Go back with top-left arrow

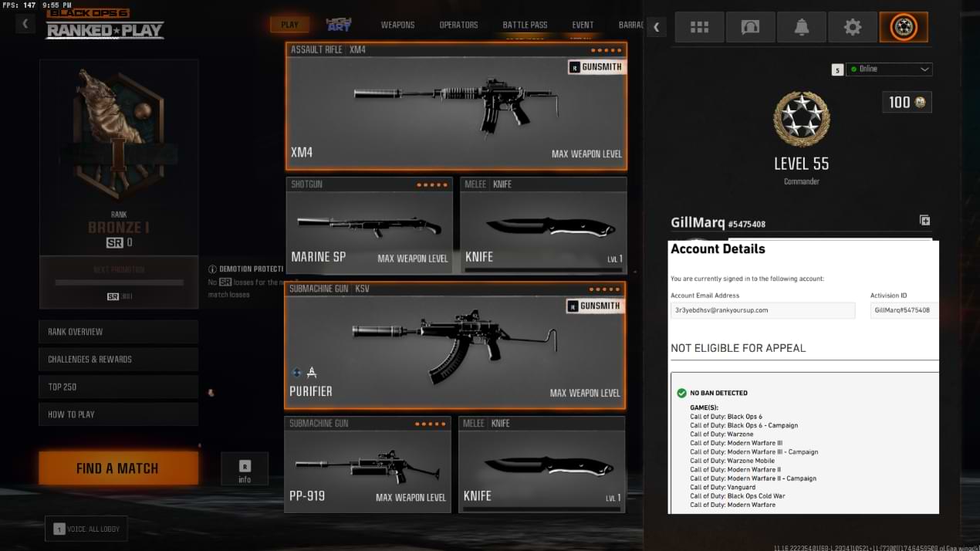pos(25,24)
